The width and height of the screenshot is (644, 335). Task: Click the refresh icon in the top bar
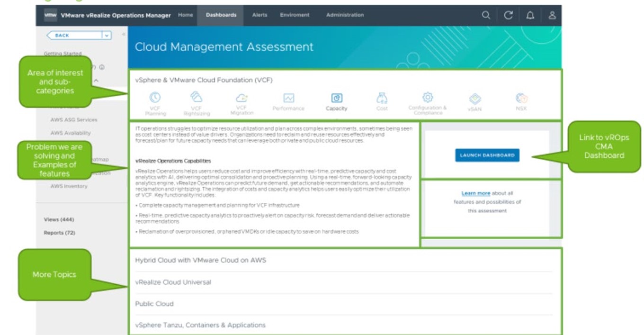pos(508,15)
